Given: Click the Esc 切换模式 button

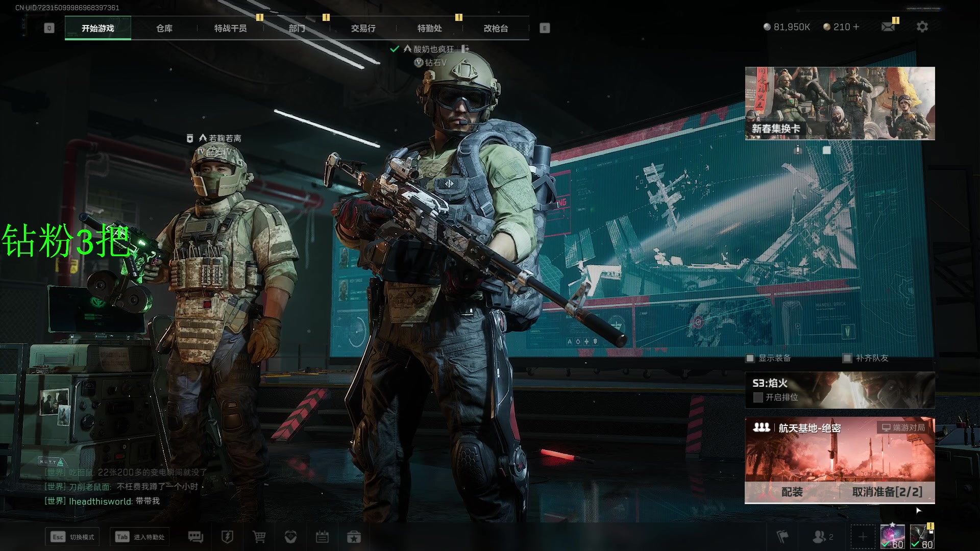Looking at the screenshot, I should (x=72, y=537).
